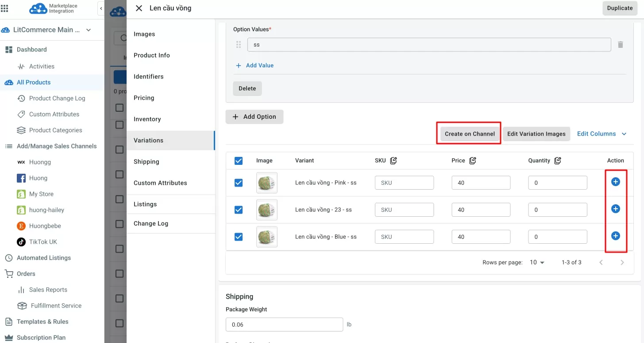The image size is (644, 343).
Task: Click the Product Change Log history icon
Action: coord(21,98)
